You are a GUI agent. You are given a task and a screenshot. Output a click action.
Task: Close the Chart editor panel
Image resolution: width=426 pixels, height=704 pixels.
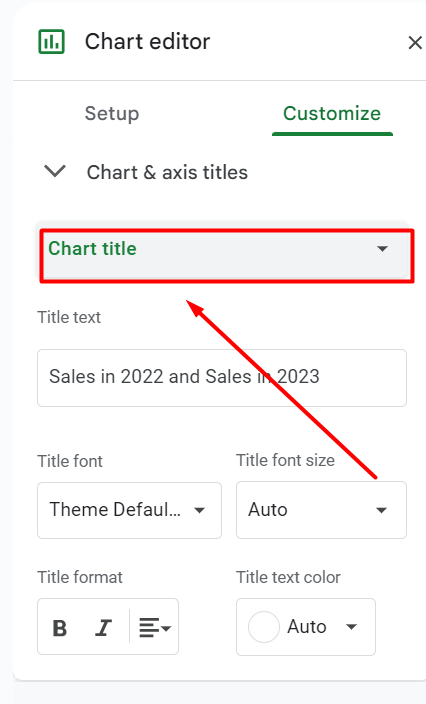414,43
